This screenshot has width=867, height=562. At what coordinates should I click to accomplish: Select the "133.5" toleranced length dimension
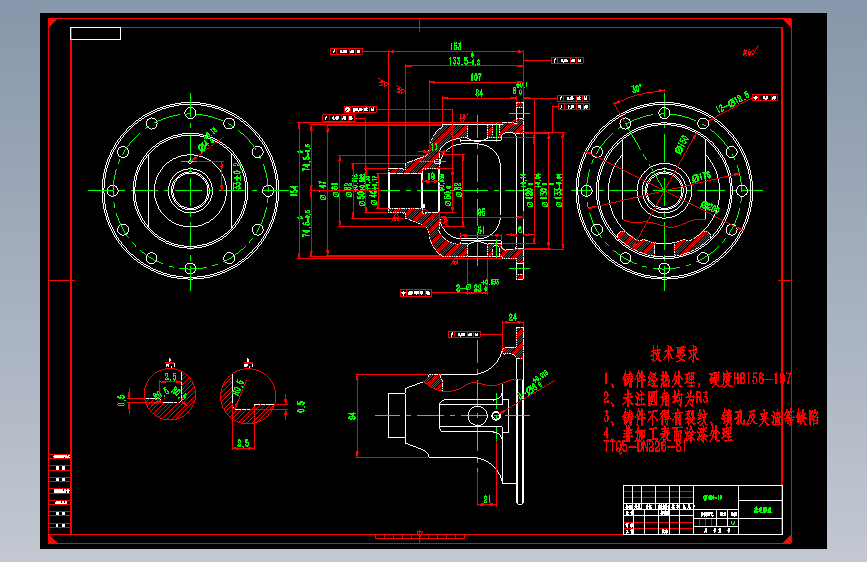pyautogui.click(x=464, y=61)
